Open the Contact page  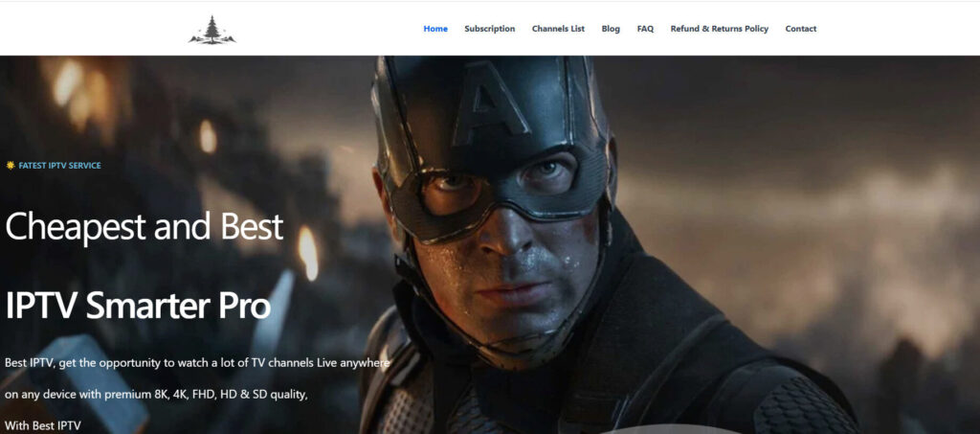(801, 29)
